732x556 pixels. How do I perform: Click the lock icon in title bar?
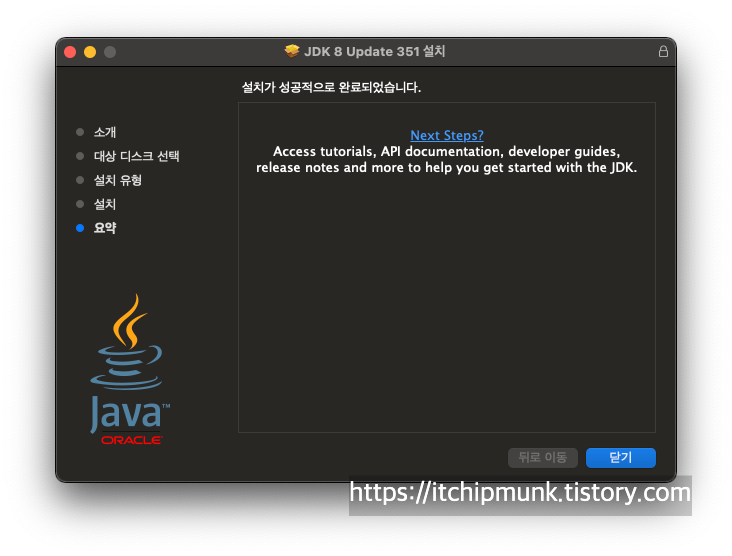(x=663, y=51)
